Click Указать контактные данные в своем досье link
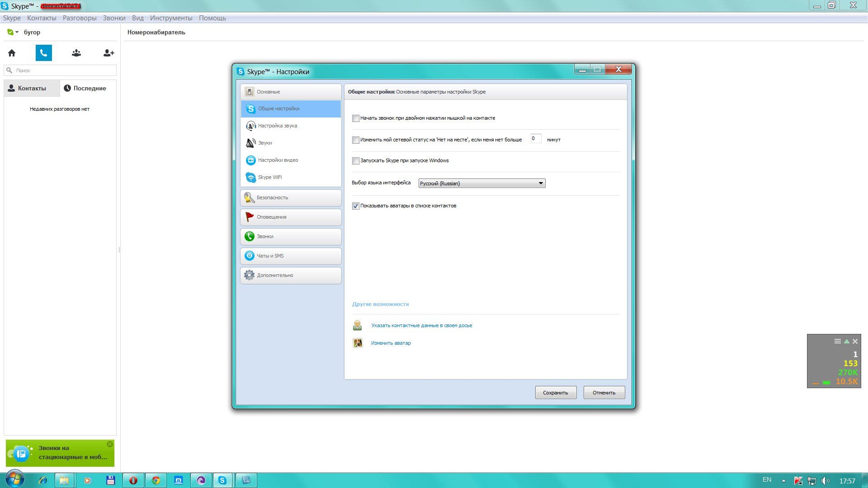The height and width of the screenshot is (488, 868). click(x=421, y=325)
